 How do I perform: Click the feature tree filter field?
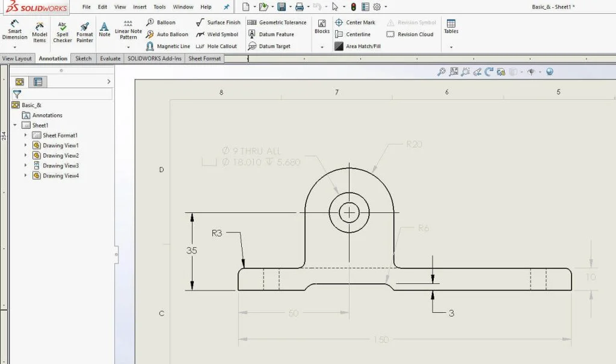pyautogui.click(x=66, y=94)
